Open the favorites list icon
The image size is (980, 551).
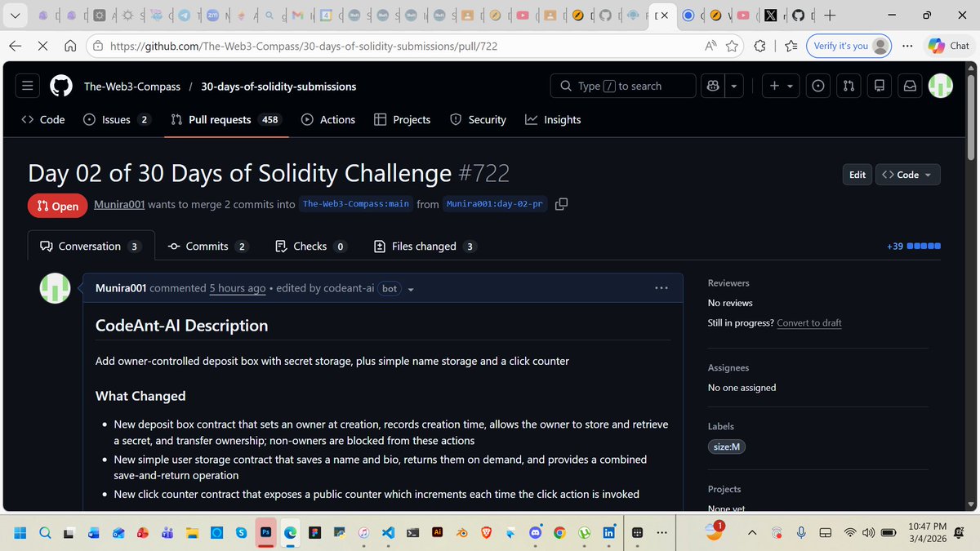pos(791,47)
